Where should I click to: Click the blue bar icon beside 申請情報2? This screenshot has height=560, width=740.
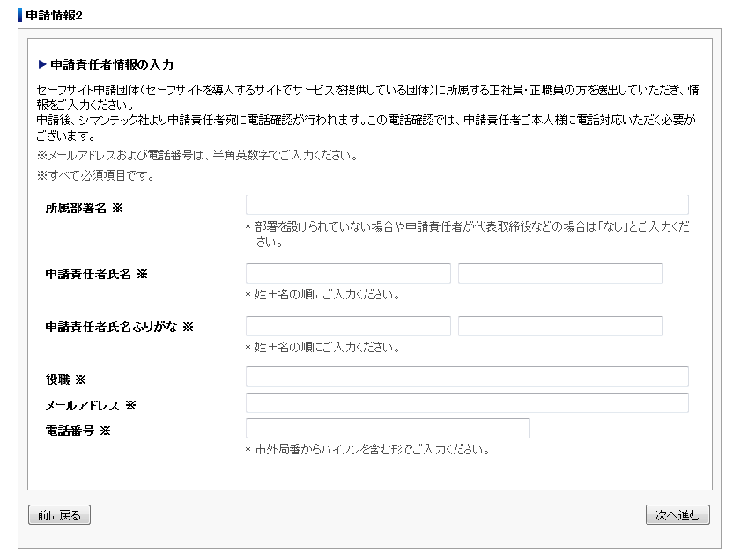[19, 15]
